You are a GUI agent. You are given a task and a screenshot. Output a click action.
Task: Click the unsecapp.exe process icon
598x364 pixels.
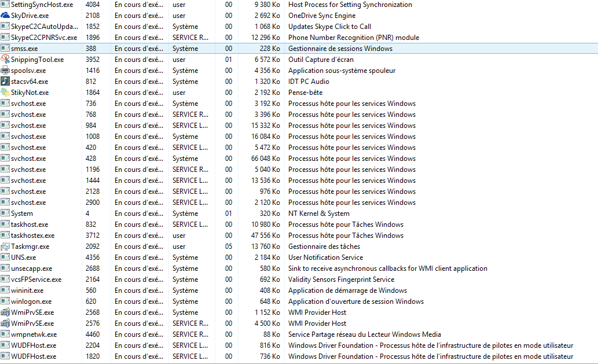(5, 269)
